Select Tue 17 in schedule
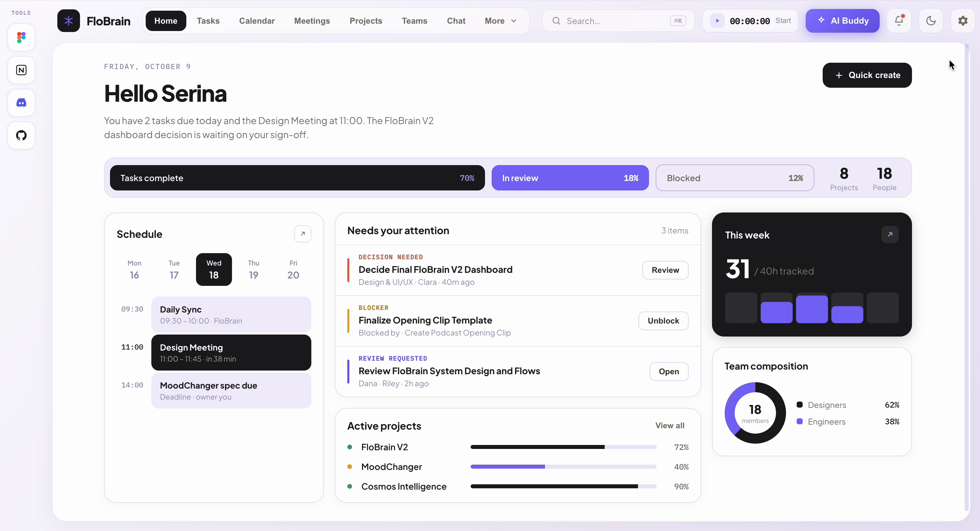 pos(174,270)
